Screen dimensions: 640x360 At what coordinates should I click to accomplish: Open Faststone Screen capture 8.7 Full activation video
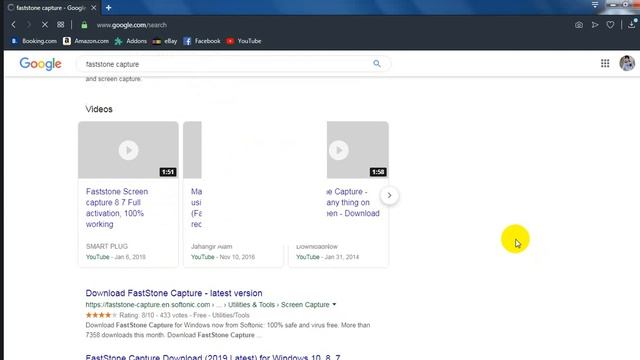117,208
